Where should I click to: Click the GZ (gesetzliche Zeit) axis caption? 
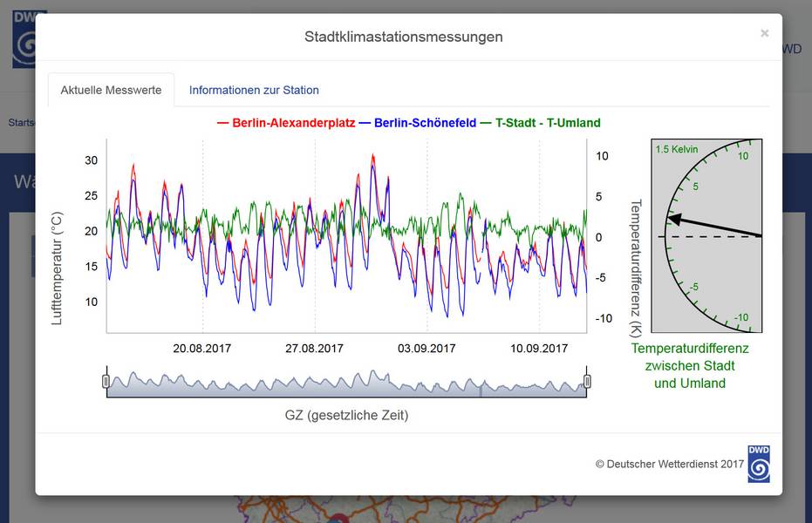(x=346, y=415)
